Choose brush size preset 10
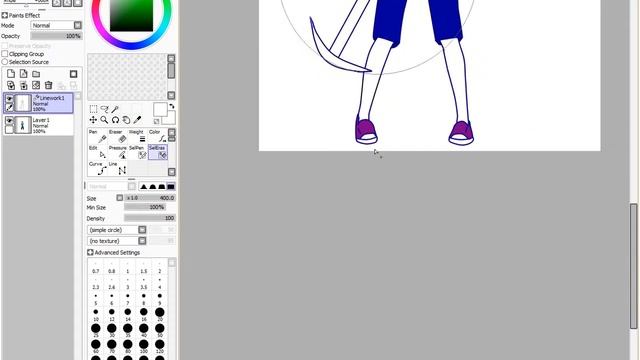Viewport: 640px width, 360px height. (x=96, y=314)
